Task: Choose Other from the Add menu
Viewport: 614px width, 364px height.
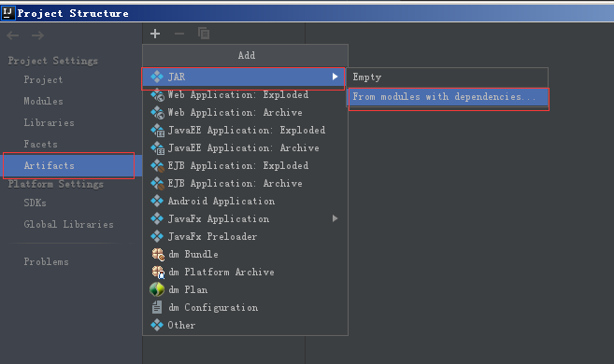Action: coord(245,325)
